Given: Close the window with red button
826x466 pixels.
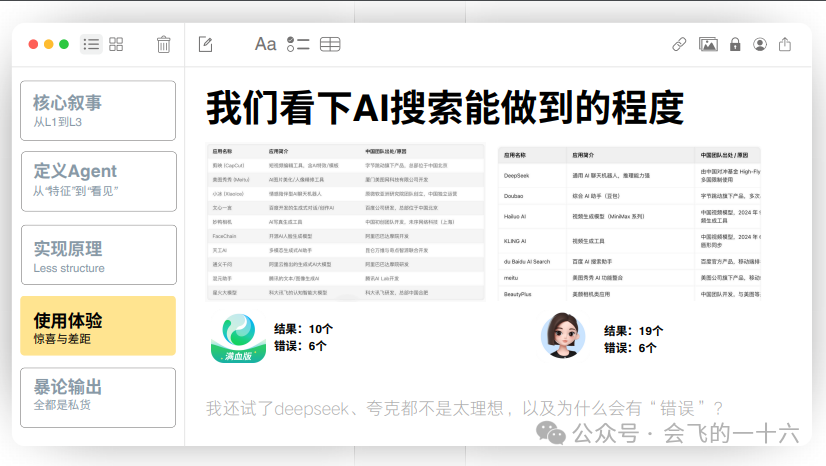Looking at the screenshot, I should (33, 44).
